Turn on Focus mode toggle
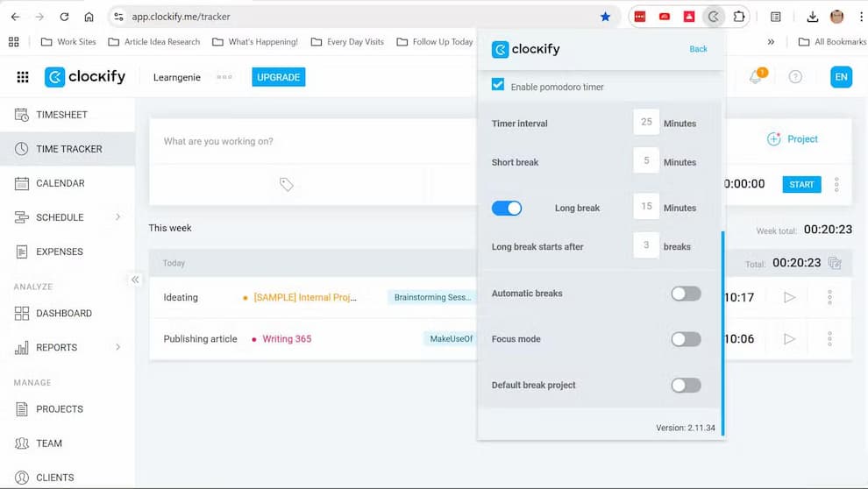 pos(686,339)
